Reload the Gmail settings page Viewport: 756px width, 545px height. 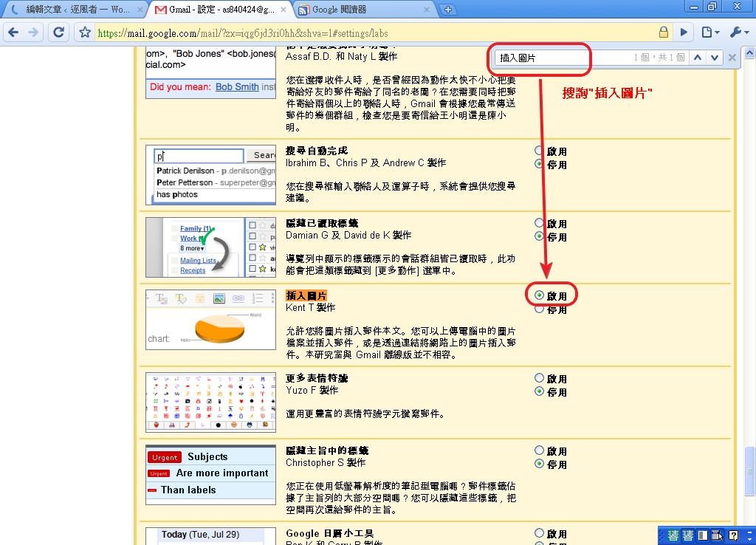58,32
